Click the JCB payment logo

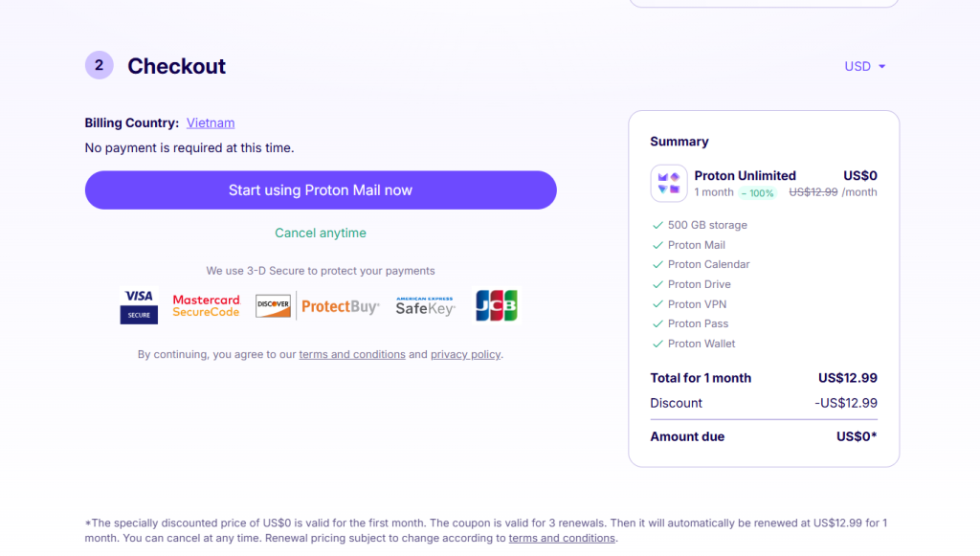pyautogui.click(x=496, y=306)
